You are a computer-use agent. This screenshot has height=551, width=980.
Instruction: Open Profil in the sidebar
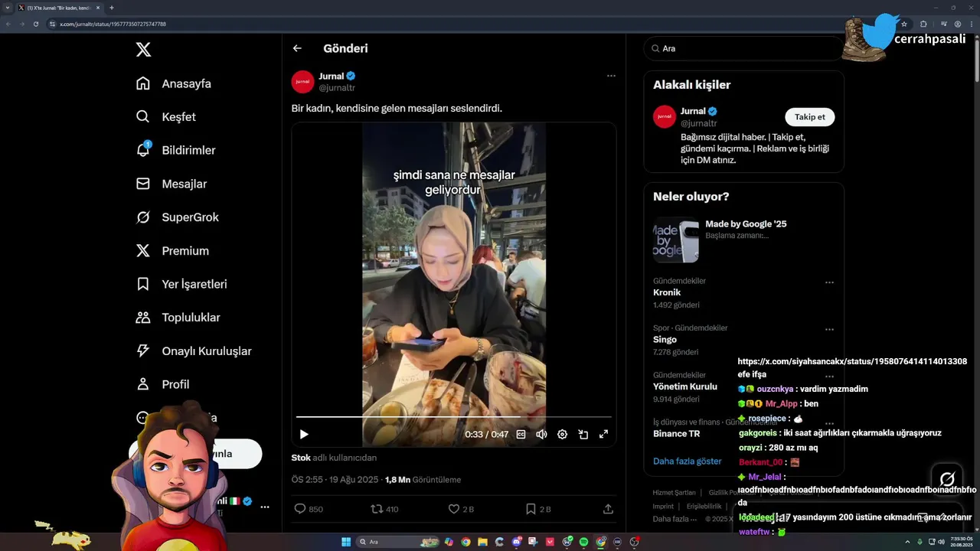(162, 384)
